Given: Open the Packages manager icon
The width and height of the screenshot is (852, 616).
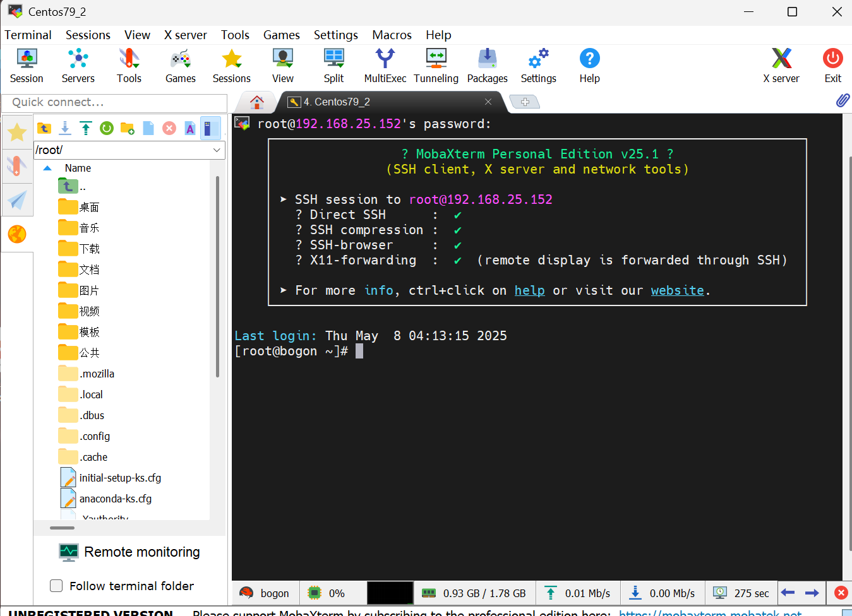Looking at the screenshot, I should point(487,66).
